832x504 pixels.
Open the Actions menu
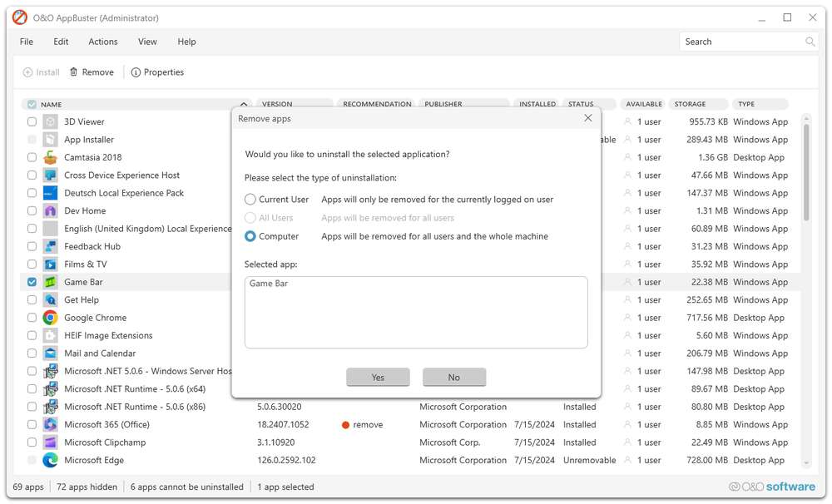103,42
